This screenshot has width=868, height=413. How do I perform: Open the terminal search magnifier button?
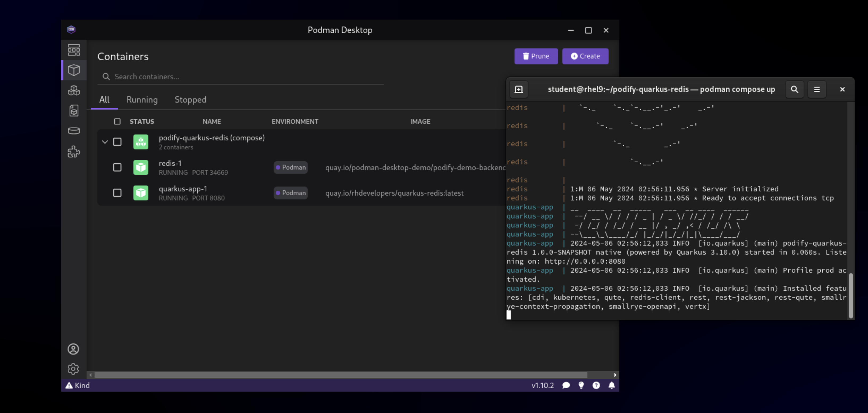pyautogui.click(x=794, y=89)
